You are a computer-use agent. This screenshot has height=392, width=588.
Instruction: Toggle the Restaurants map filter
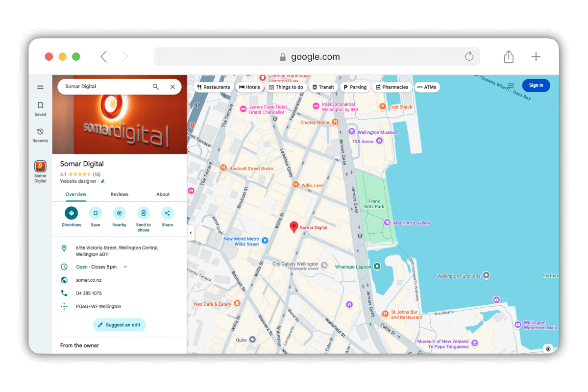[x=214, y=87]
